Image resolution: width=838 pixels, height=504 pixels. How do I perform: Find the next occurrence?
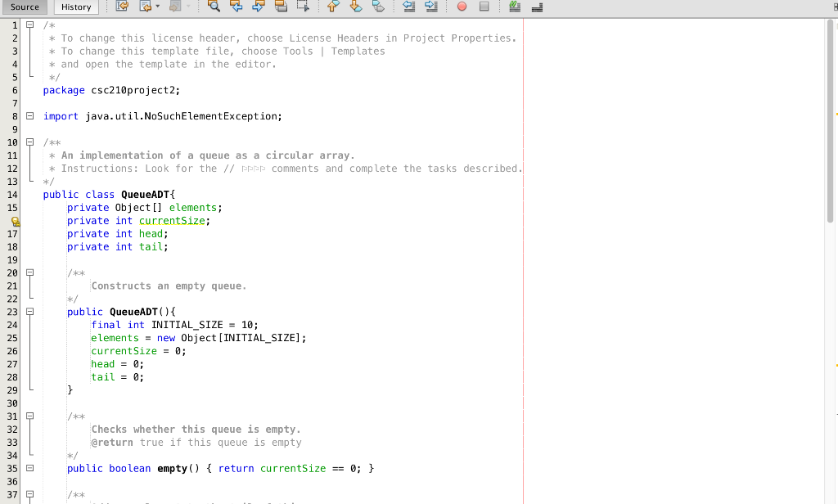(260, 7)
